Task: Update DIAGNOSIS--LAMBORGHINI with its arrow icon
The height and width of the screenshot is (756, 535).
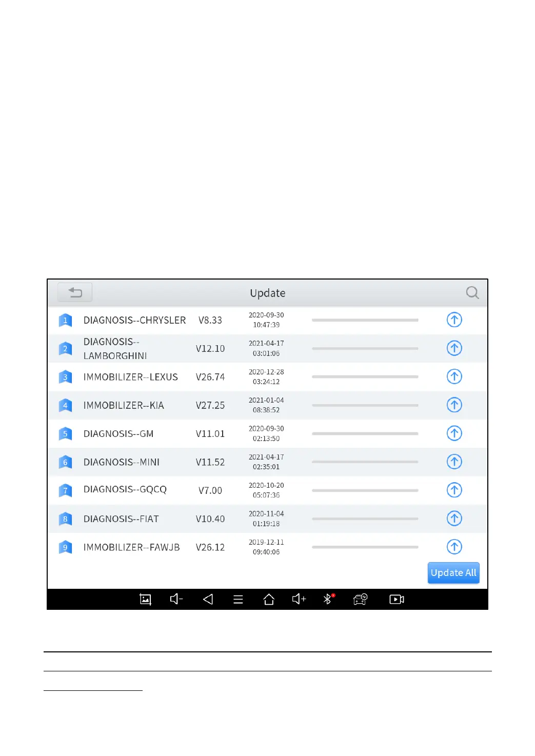Action: tap(454, 348)
